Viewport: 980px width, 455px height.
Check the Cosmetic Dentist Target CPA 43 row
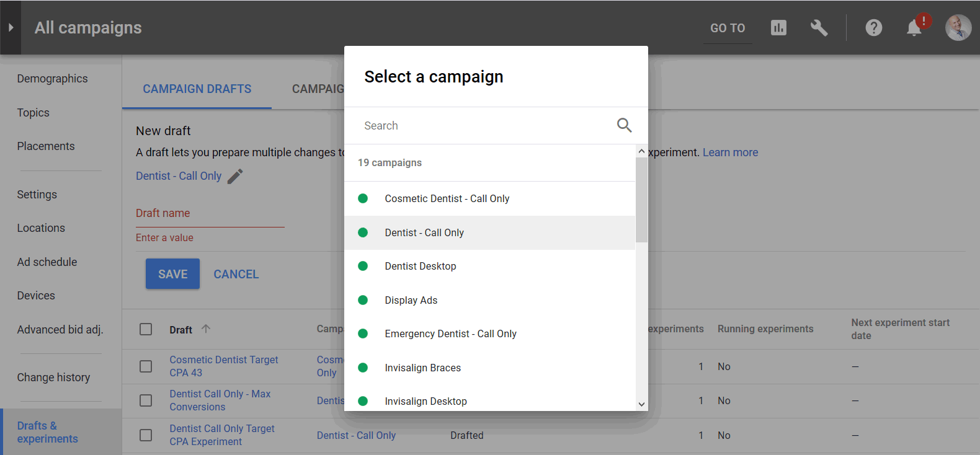146,366
